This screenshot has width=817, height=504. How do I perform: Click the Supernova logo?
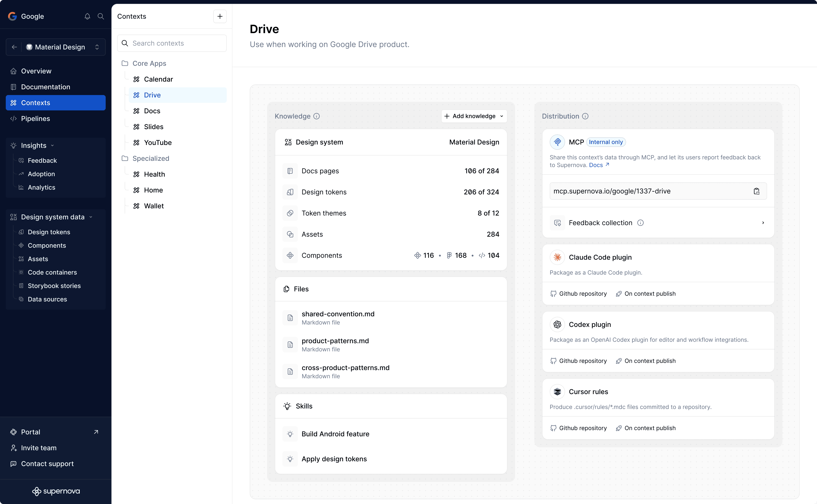pos(56,491)
